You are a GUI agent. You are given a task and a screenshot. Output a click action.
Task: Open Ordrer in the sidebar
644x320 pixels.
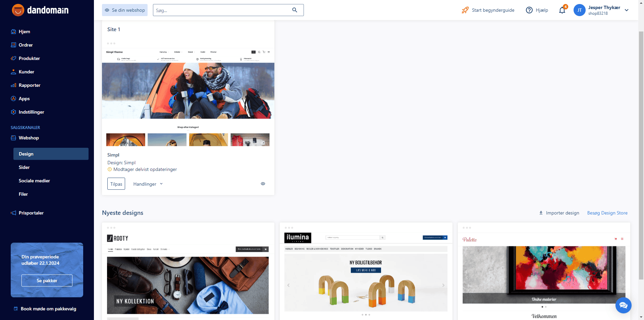pos(25,45)
